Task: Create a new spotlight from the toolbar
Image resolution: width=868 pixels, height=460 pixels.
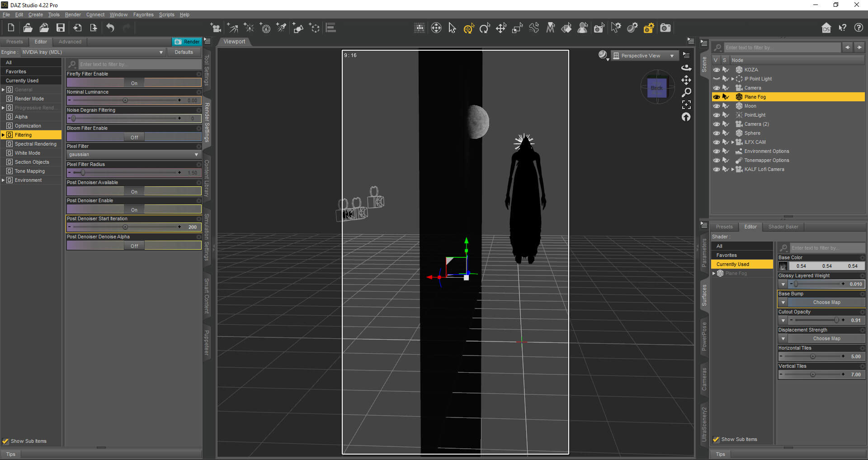Action: point(282,28)
